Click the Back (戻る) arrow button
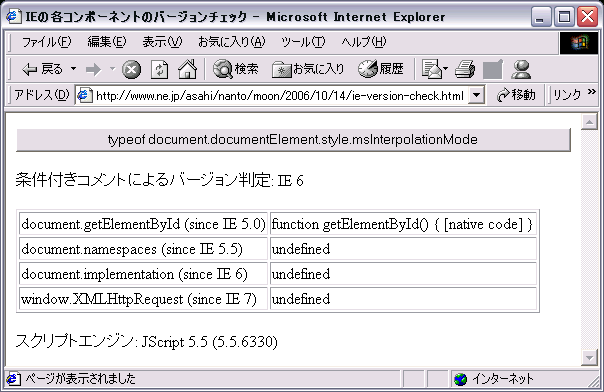 (42, 69)
